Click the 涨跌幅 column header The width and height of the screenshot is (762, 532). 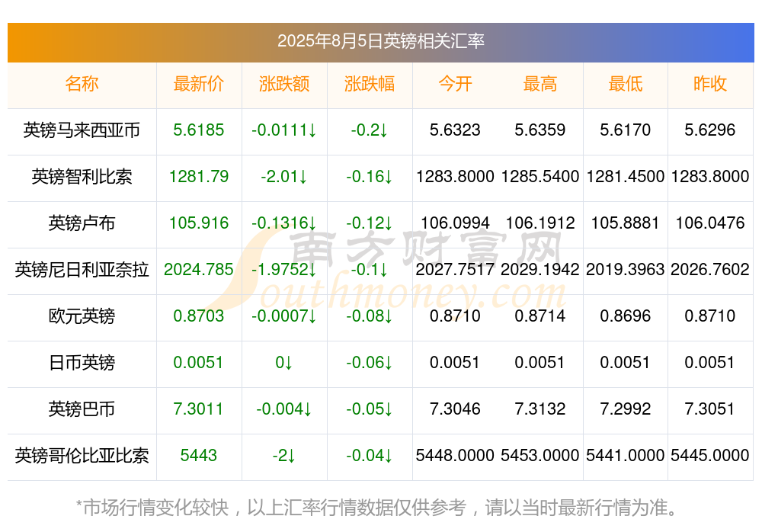pos(370,84)
